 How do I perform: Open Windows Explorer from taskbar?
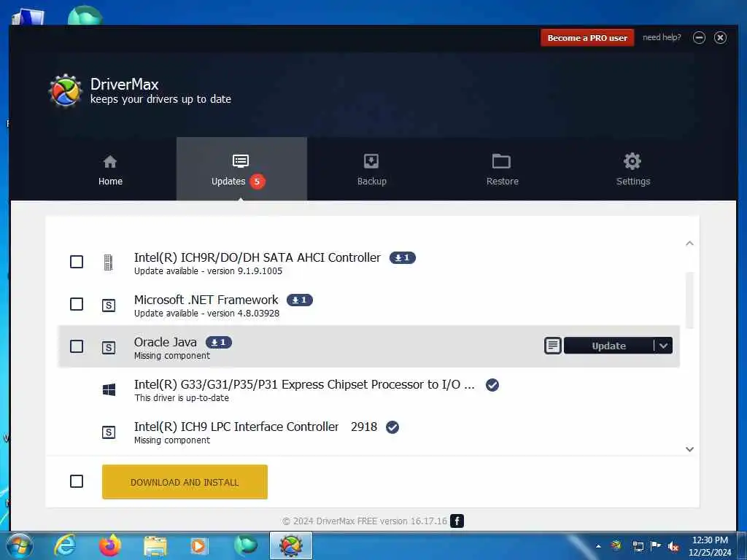click(155, 546)
